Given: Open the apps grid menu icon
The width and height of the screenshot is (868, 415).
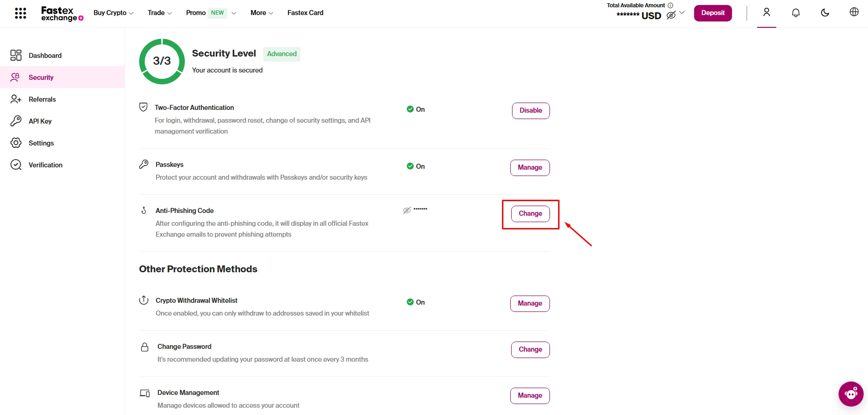Looking at the screenshot, I should tap(21, 13).
